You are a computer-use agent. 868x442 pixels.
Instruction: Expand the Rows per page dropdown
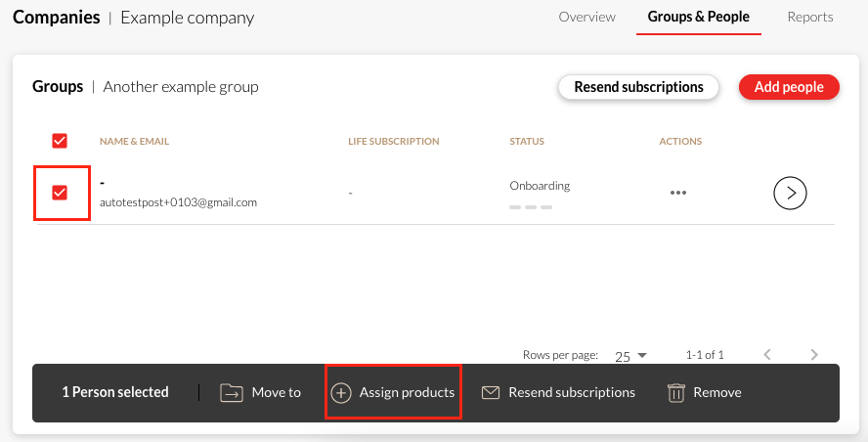[630, 356]
